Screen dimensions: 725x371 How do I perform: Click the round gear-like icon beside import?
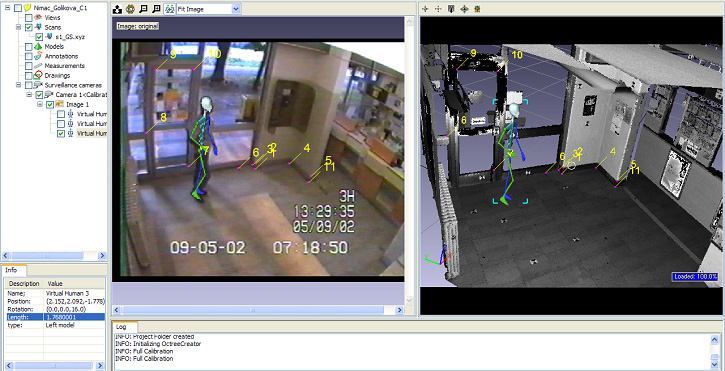(x=130, y=9)
